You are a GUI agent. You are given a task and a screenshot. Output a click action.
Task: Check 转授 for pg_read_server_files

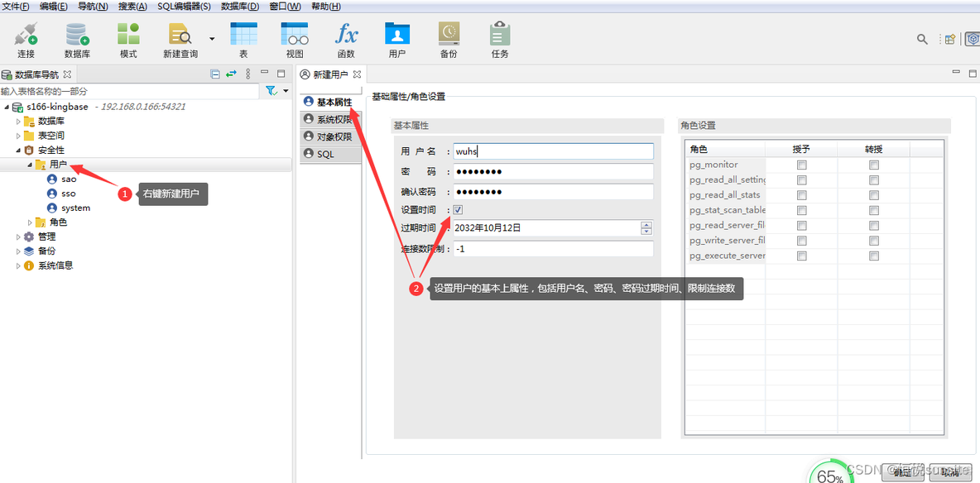874,225
